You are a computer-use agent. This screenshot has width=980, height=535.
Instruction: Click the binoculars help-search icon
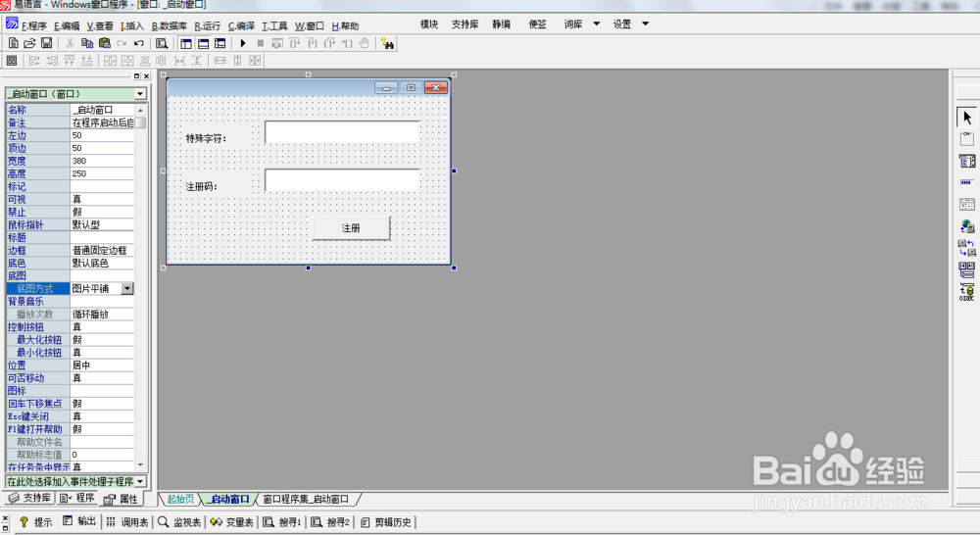point(387,44)
